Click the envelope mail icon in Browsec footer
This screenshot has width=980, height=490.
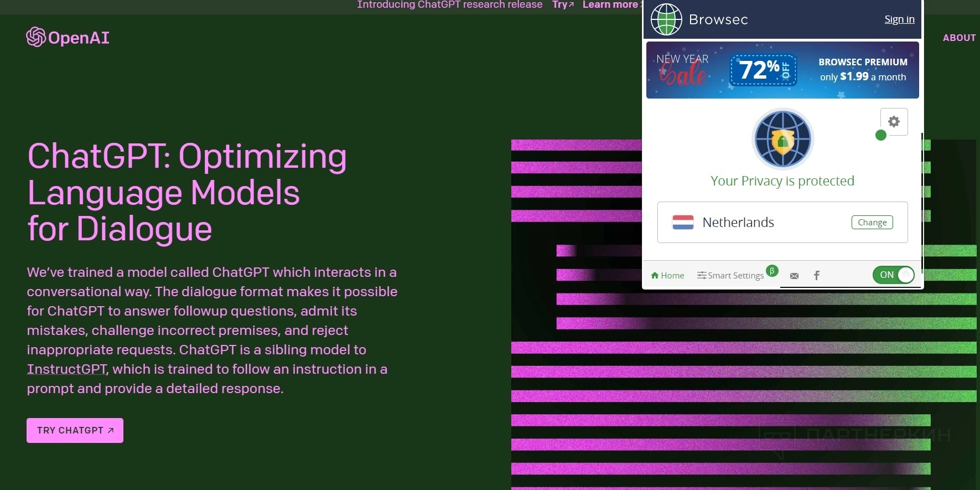pos(794,276)
